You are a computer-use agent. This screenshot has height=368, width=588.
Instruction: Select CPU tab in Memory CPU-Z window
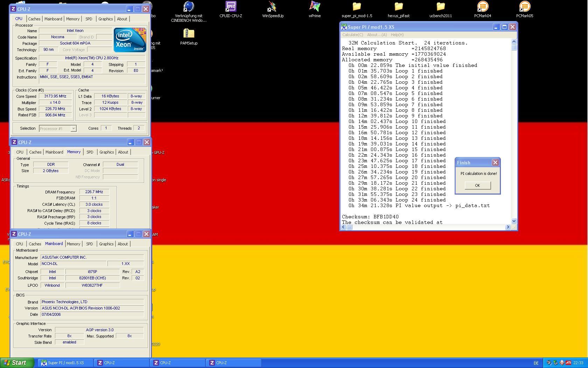20,152
